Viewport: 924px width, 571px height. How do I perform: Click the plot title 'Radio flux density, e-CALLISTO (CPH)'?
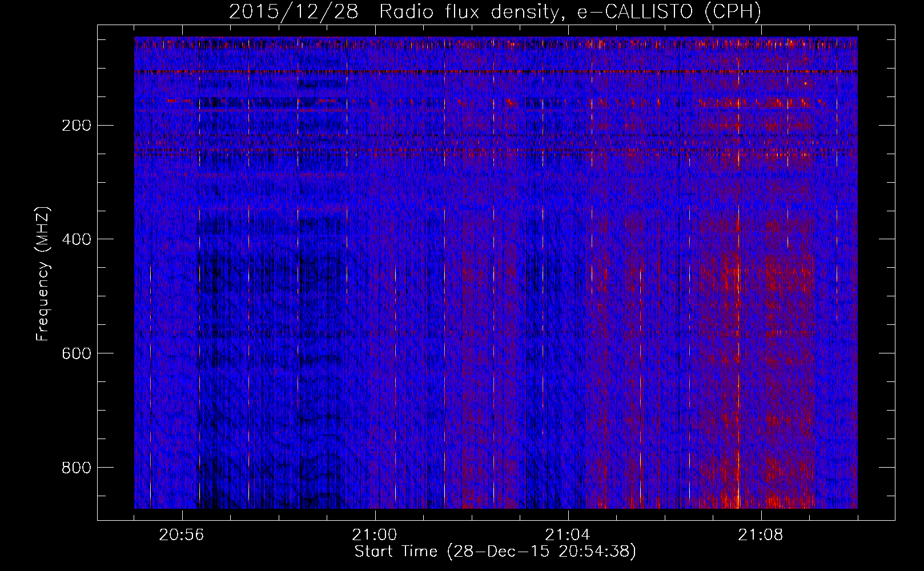click(570, 12)
